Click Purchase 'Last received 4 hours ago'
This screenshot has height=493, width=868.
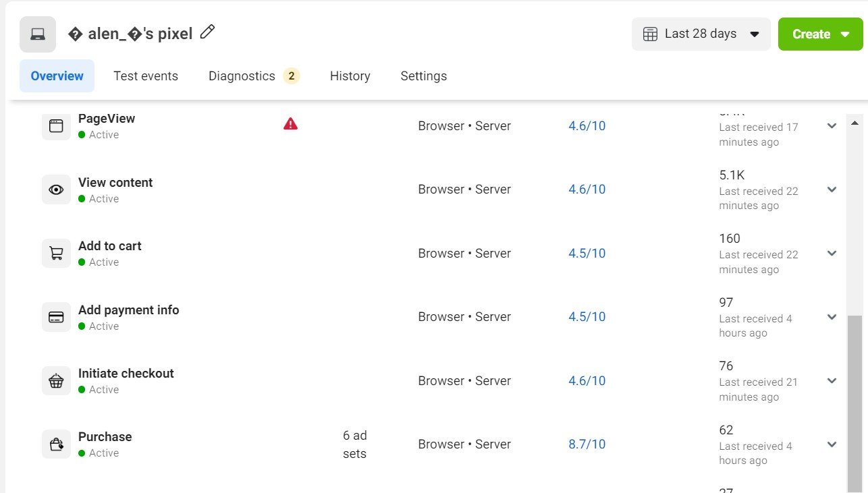click(x=756, y=453)
